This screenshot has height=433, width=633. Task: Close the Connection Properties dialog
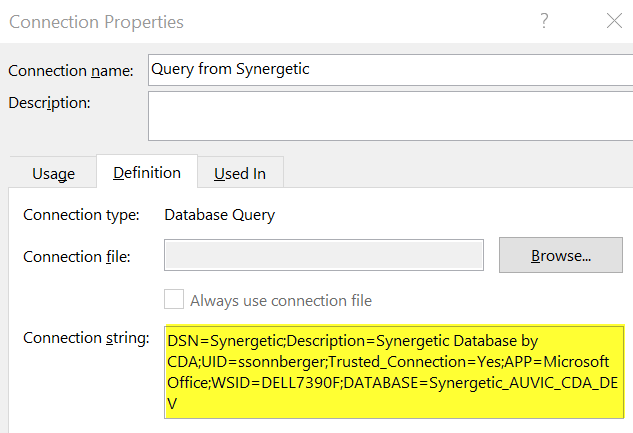[614, 21]
